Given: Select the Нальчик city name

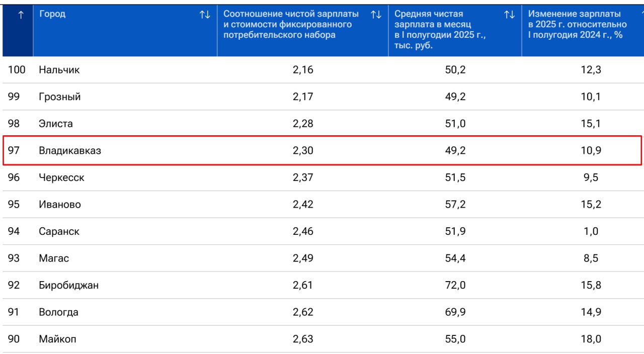Looking at the screenshot, I should click(x=59, y=70).
